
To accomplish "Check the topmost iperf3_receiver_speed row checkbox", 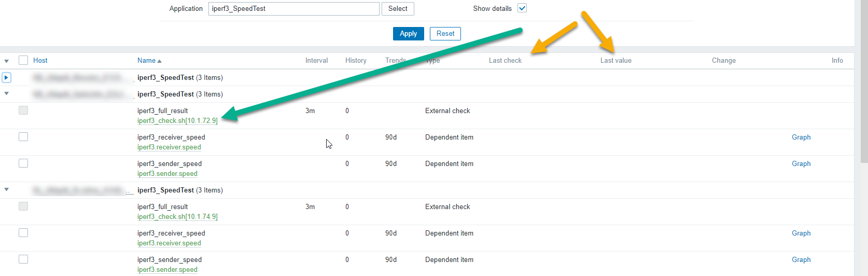I will (23, 137).
